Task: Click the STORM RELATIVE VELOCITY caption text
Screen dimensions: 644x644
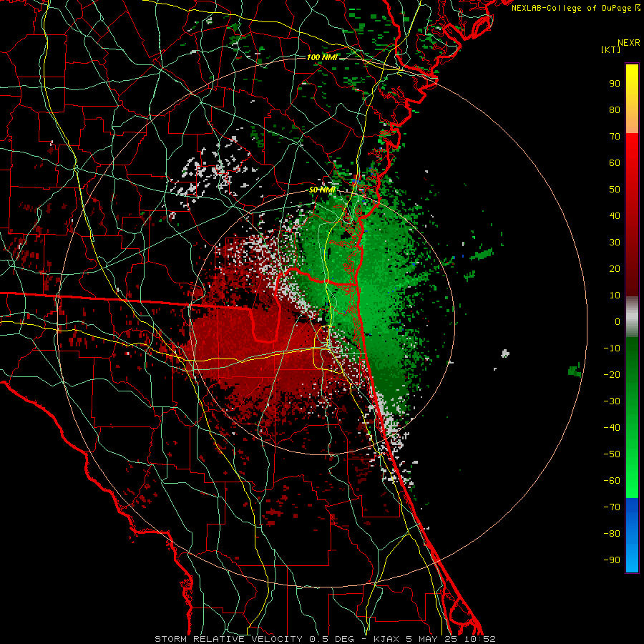Action: (x=228, y=639)
